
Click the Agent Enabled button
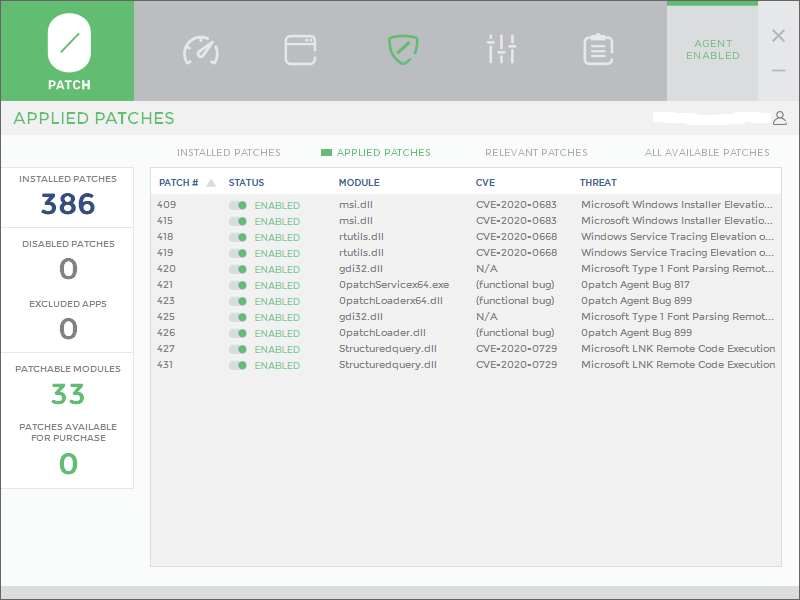712,50
